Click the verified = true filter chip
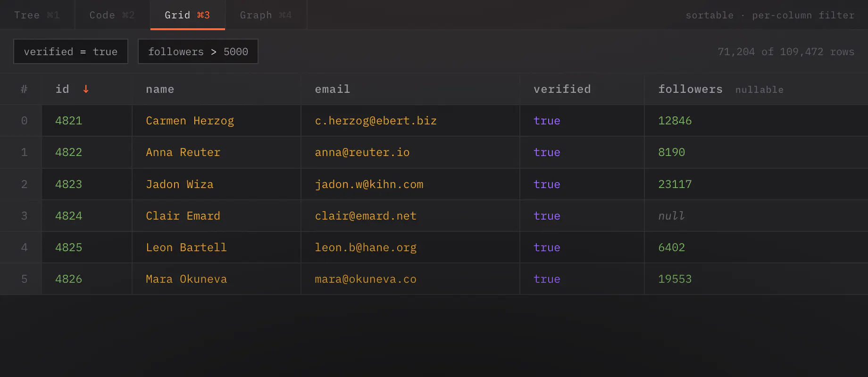This screenshot has height=377, width=868. 71,51
